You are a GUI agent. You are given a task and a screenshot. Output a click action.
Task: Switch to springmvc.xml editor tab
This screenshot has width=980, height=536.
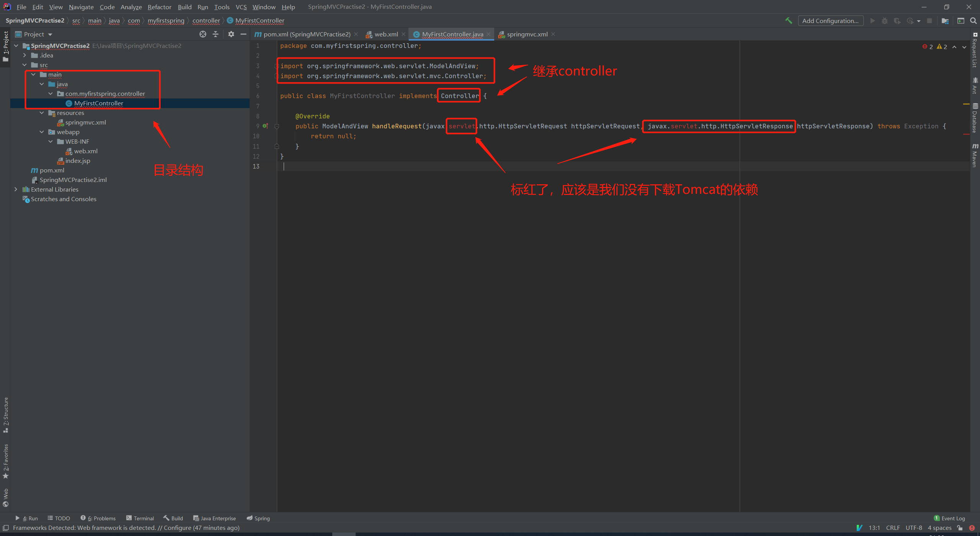coord(527,34)
